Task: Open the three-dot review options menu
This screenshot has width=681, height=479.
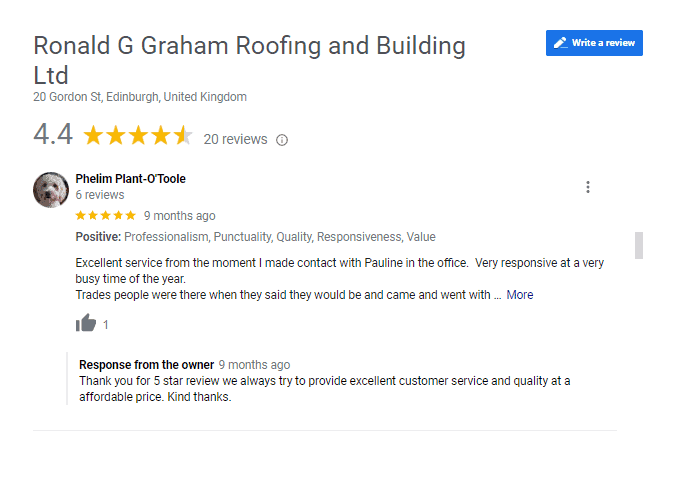Action: tap(588, 187)
